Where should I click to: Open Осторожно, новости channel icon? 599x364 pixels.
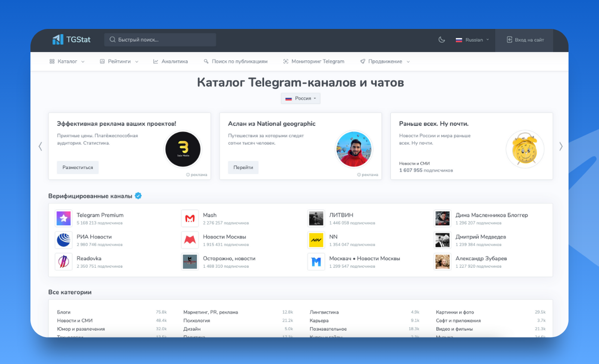190,262
